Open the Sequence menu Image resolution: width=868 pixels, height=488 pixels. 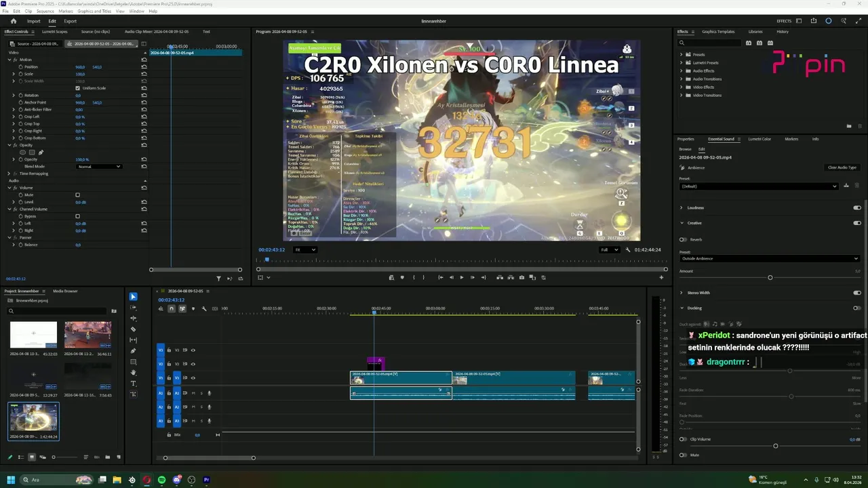pyautogui.click(x=45, y=12)
